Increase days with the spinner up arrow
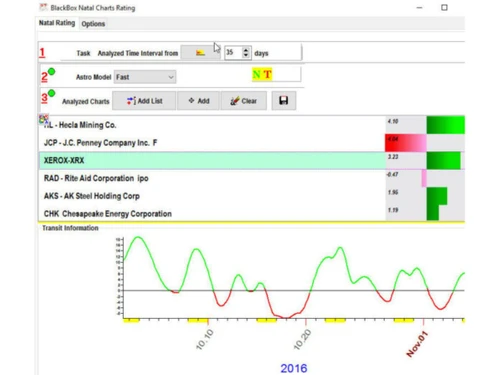Image resolution: width=500 pixels, height=375 pixels. click(246, 50)
